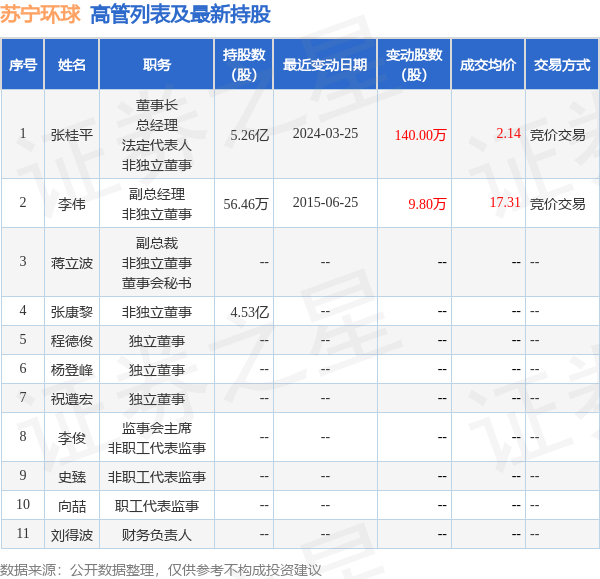Select the date 2024-03-25
The height and width of the screenshot is (579, 600).
[325, 134]
